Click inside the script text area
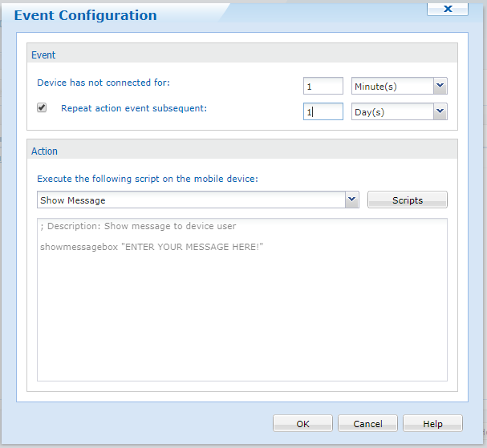 [241, 321]
